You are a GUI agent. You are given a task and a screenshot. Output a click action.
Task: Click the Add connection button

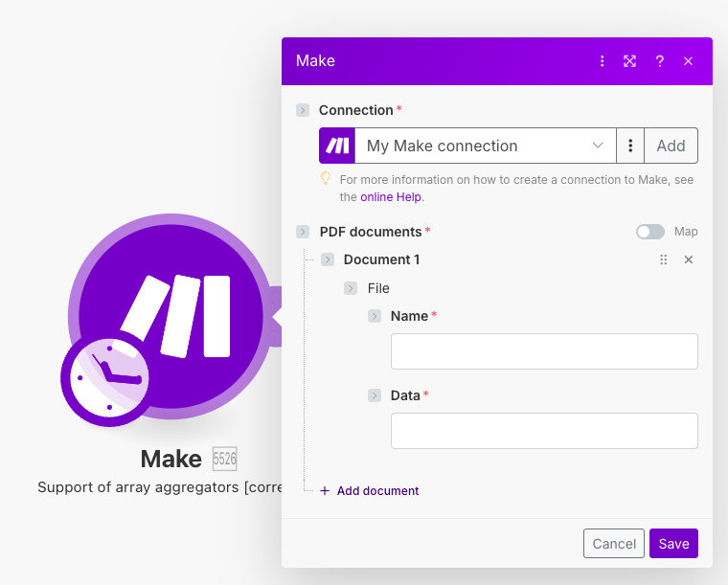pyautogui.click(x=671, y=146)
